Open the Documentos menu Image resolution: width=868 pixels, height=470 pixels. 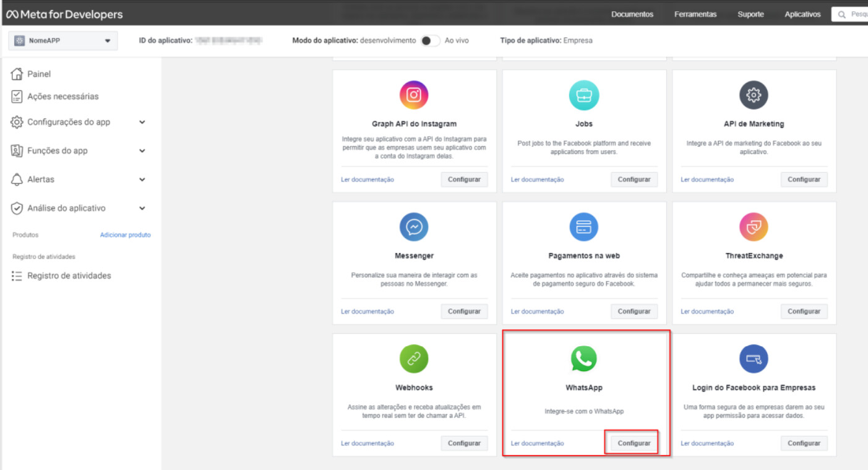point(632,14)
